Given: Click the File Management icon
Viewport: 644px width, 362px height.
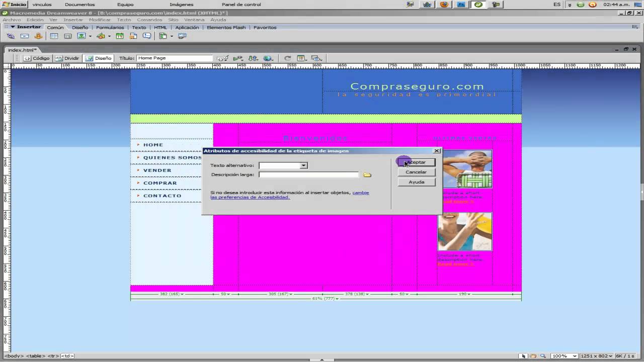Looking at the screenshot, I should (253, 58).
